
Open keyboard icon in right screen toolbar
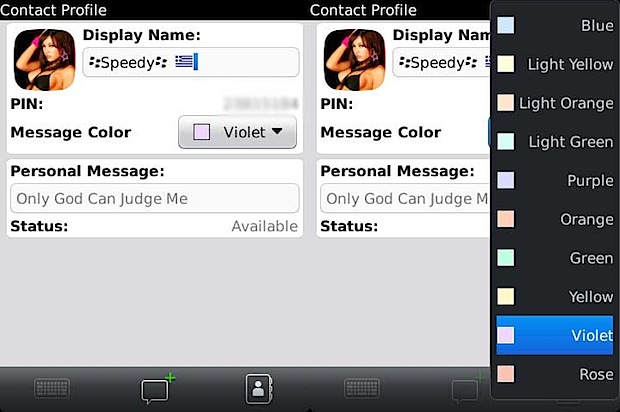(x=362, y=388)
